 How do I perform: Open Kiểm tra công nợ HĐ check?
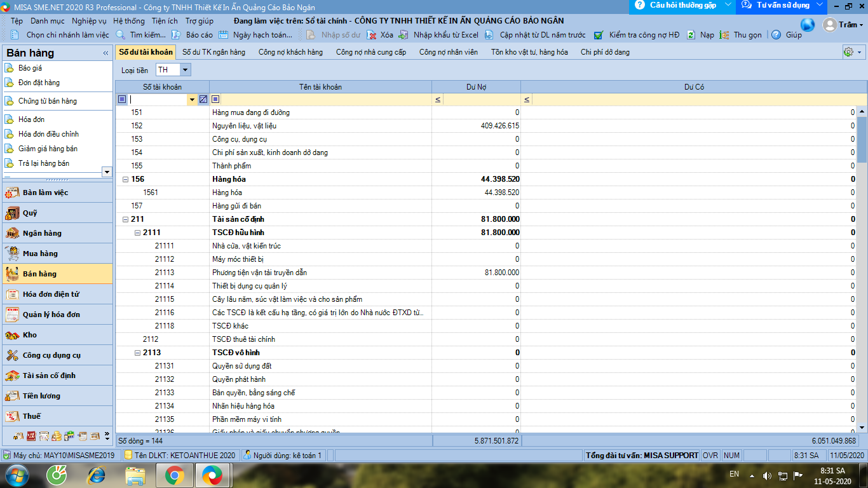coord(599,35)
